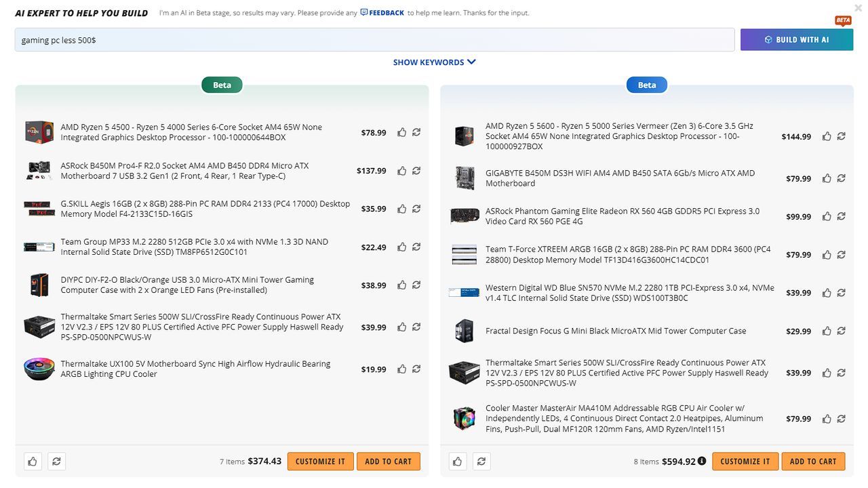Thumbs up the entire $374.43 build
868x488 pixels.
coord(33,462)
